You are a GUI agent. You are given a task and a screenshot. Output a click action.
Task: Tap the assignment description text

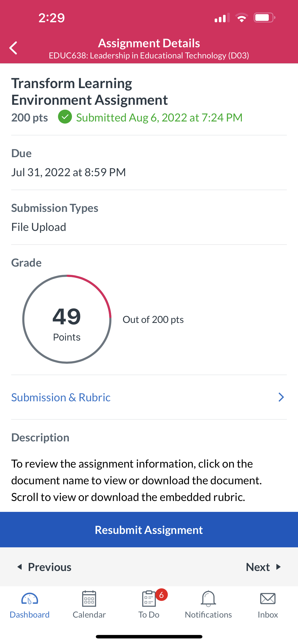coord(137,480)
